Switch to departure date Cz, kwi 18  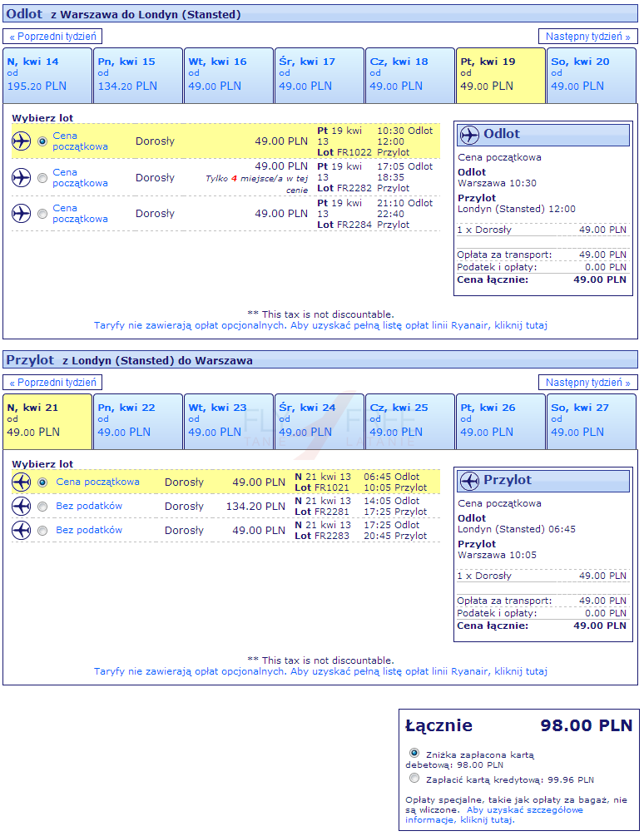[x=410, y=75]
